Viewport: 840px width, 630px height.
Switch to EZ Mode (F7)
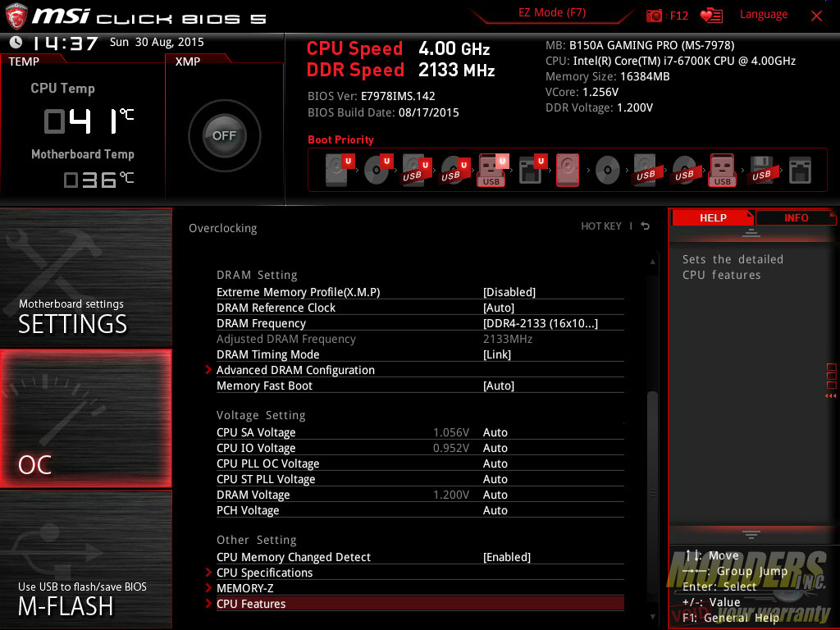[x=552, y=13]
